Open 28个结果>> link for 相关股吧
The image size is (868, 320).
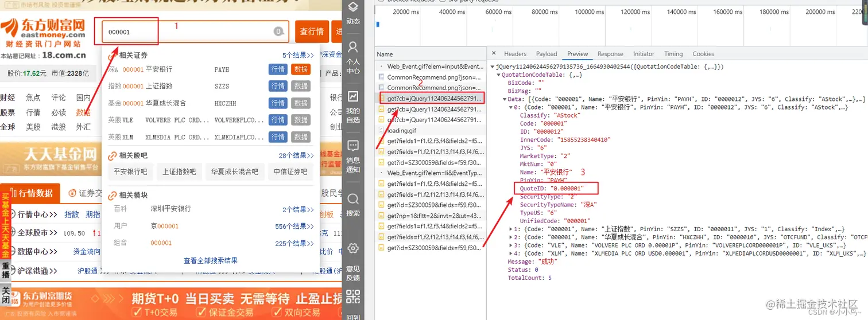[x=296, y=155]
